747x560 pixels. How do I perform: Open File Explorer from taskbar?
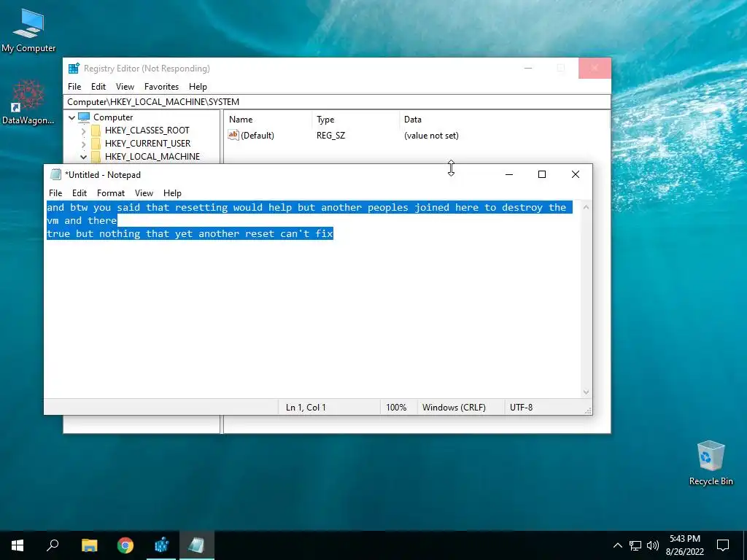tap(89, 545)
